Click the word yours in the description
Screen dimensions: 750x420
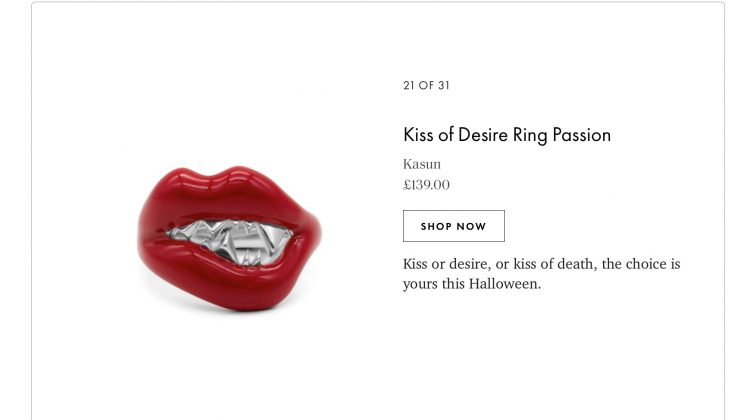[420, 284]
